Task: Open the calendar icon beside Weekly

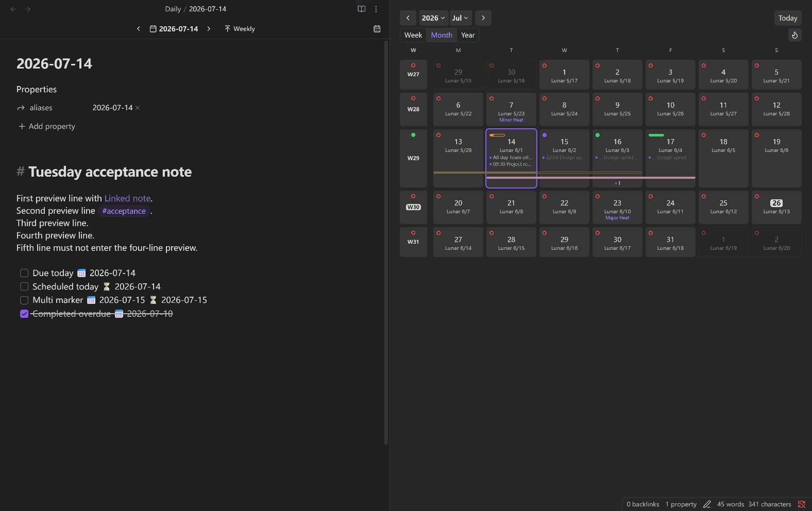Action: pos(377,29)
